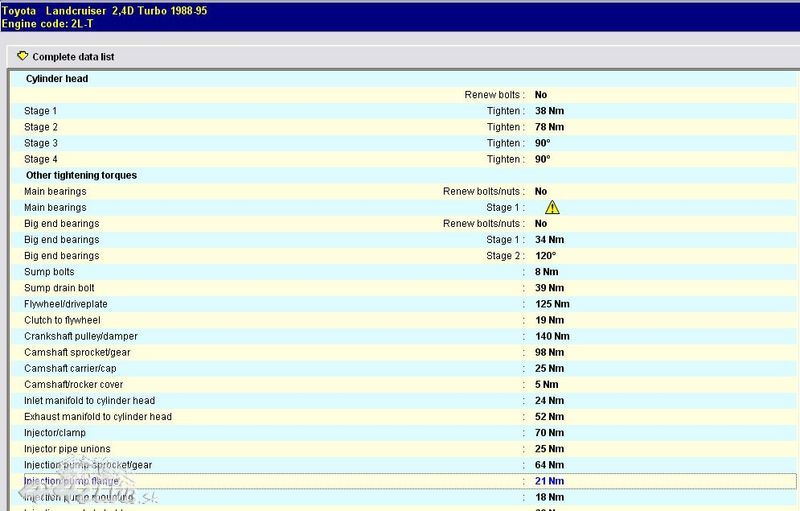800x511 pixels.
Task: Click the Engine code 2L-T title text
Action: click(x=47, y=23)
